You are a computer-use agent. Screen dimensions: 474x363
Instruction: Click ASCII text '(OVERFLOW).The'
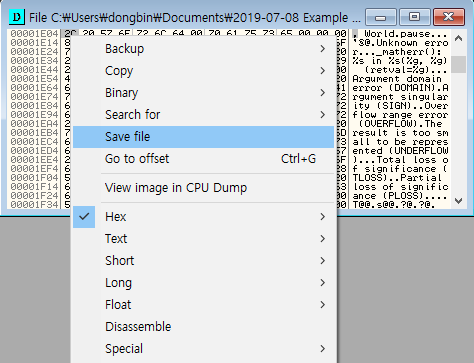(x=400, y=124)
